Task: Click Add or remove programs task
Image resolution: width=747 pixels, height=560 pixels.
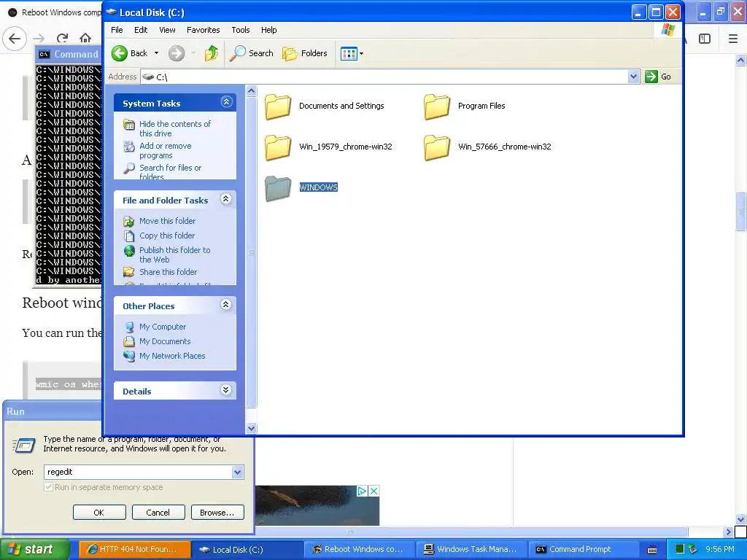Action: point(166,150)
